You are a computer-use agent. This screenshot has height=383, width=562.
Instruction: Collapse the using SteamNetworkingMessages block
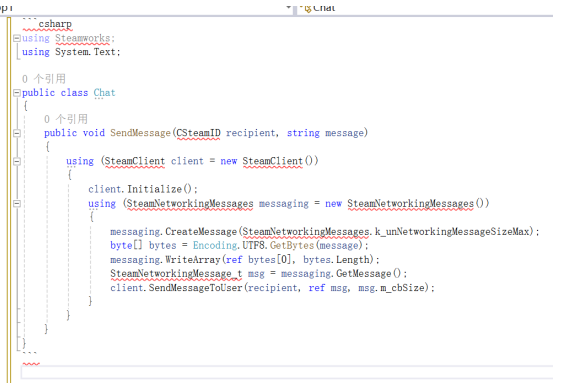tap(16, 204)
